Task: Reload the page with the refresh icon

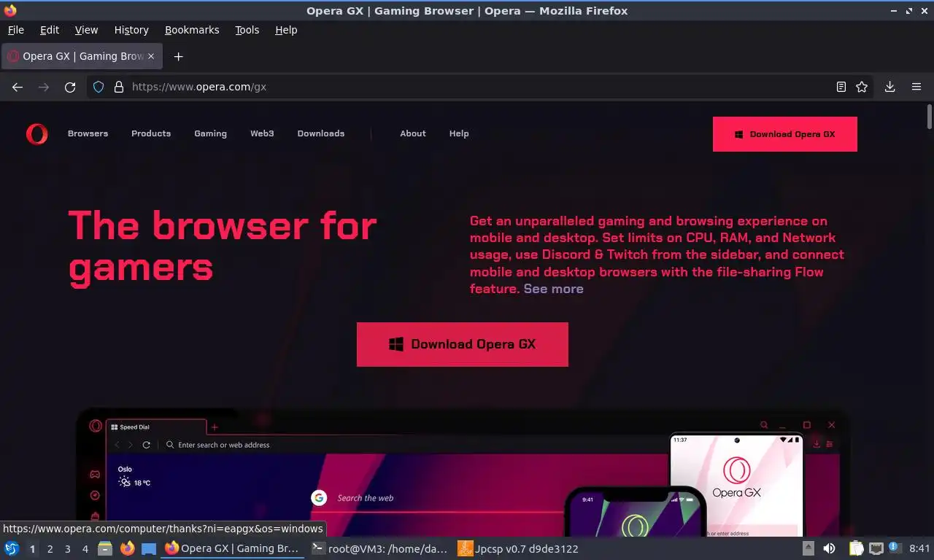Action: pos(70,87)
